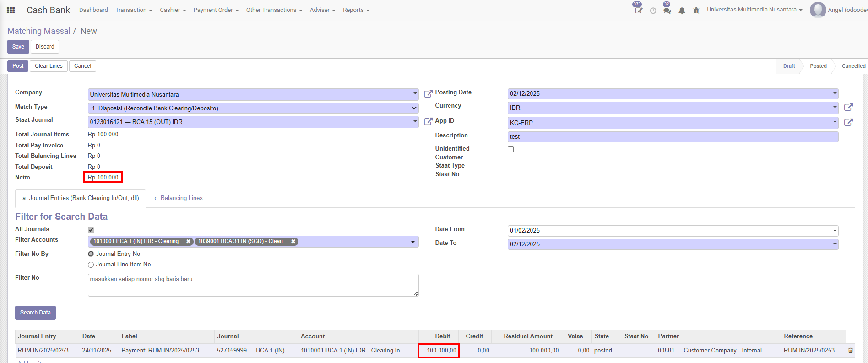The image size is (868, 363).
Task: Select the Journal Line Item No radio option
Action: (91, 265)
